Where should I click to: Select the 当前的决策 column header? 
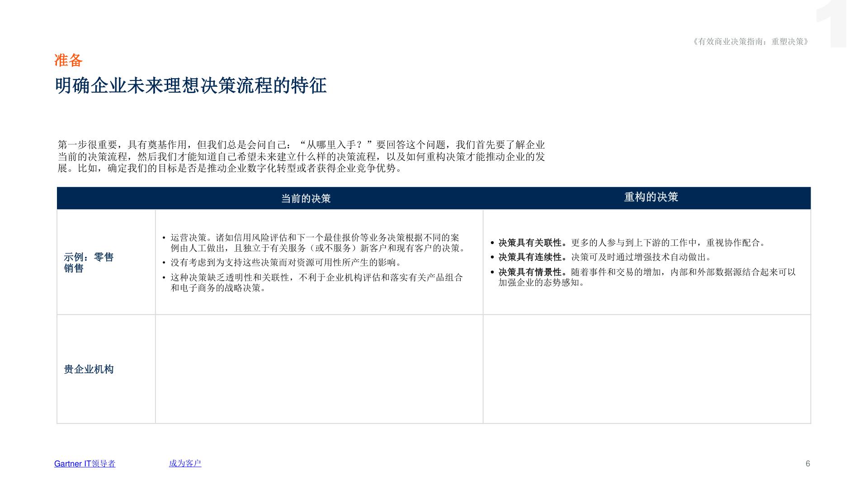(x=306, y=198)
